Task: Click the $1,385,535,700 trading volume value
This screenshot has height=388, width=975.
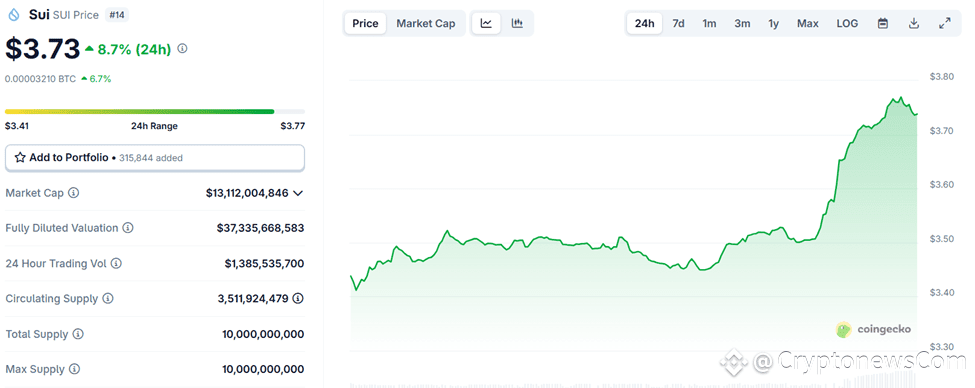Action: 264,264
